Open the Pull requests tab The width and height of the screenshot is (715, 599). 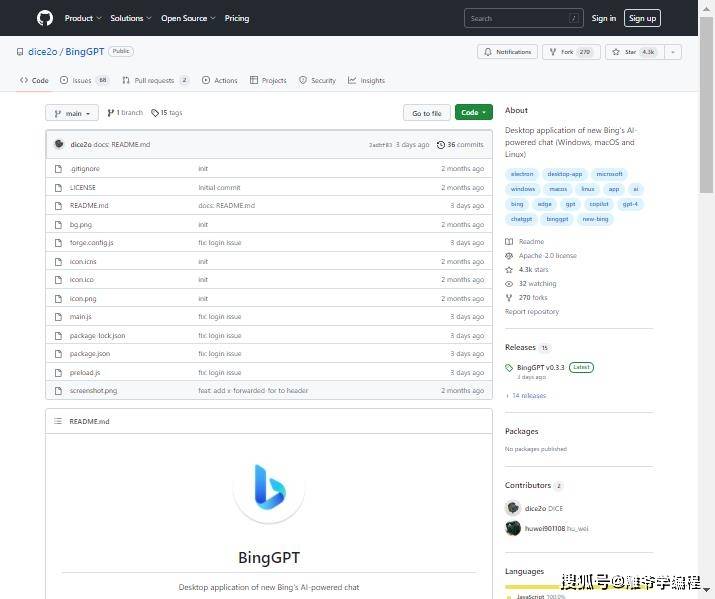[x=155, y=80]
